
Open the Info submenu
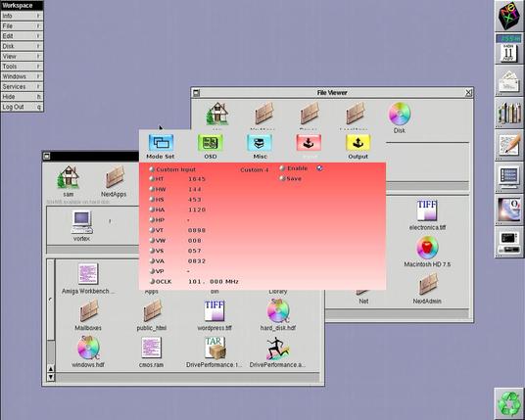(22, 16)
